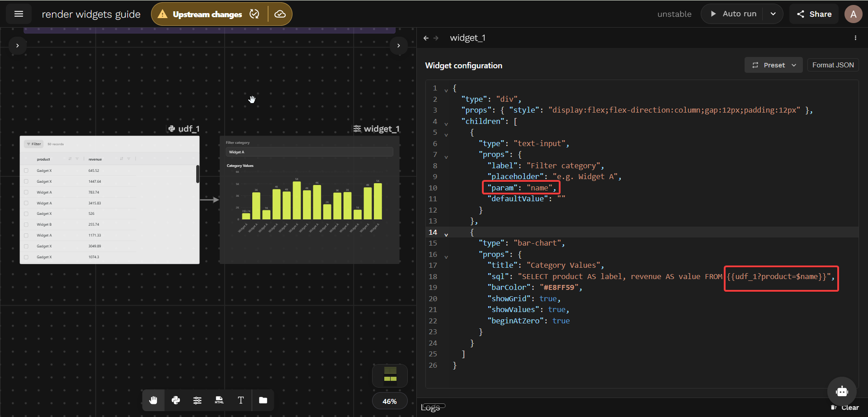This screenshot has height=417, width=868.
Task: Open the widget_1 panel three-dot options menu
Action: click(855, 38)
